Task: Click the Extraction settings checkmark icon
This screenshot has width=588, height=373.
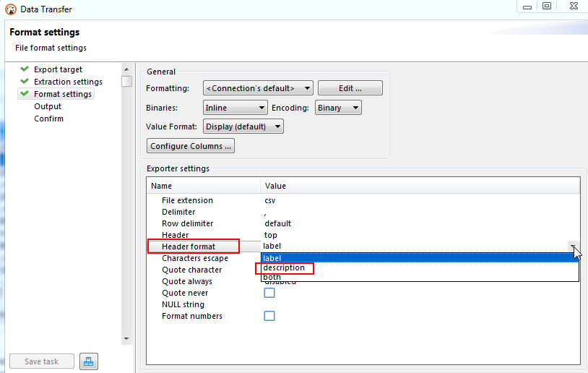Action: pyautogui.click(x=25, y=82)
